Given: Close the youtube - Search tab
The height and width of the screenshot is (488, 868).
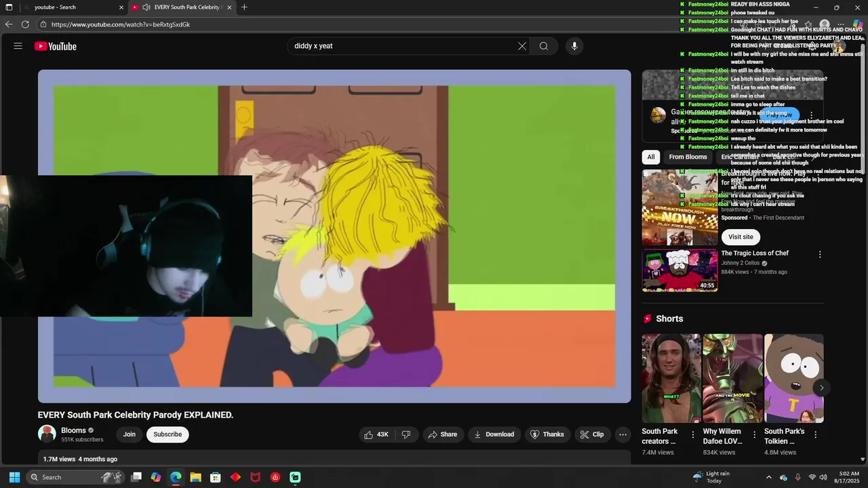Looking at the screenshot, I should (121, 7).
